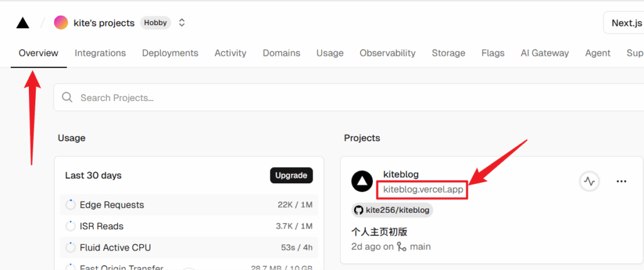Viewport: 644px width, 270px height.
Task: Click the search magnifier icon
Action: click(x=67, y=98)
